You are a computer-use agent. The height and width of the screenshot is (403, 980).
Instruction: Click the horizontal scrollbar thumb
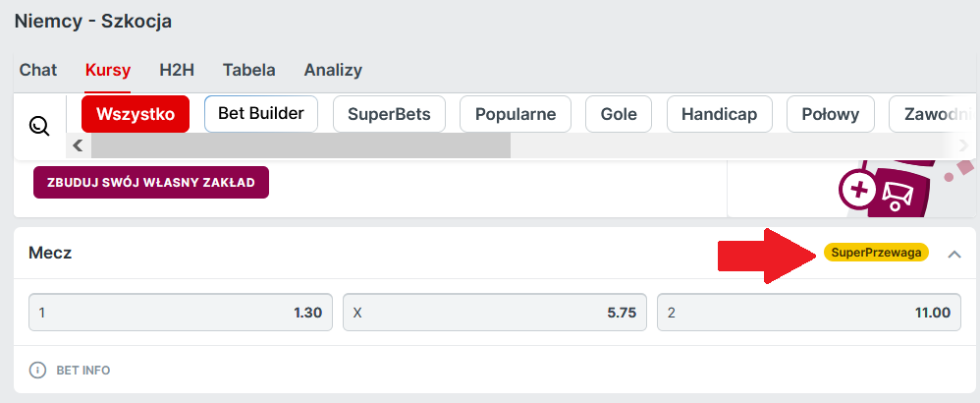point(300,145)
